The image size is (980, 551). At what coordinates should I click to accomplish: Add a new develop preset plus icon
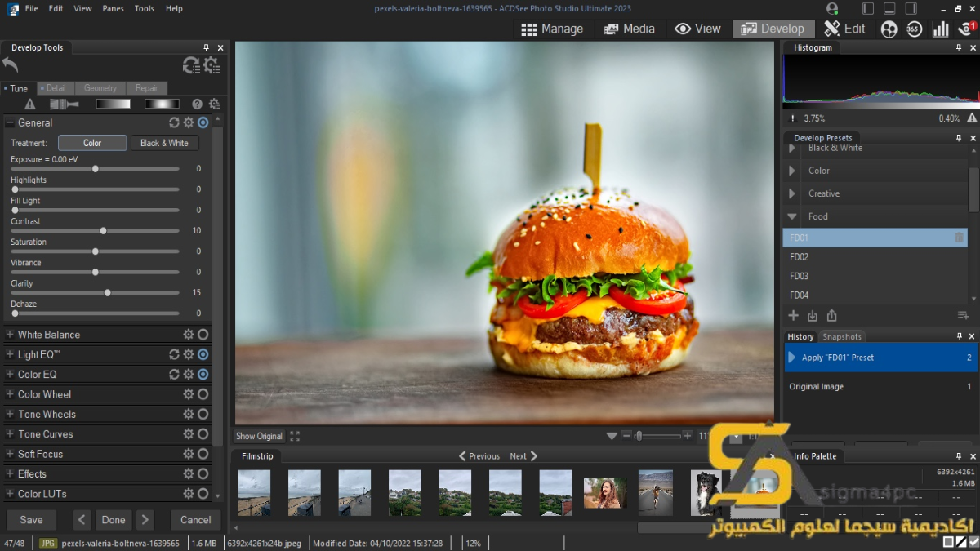pyautogui.click(x=793, y=316)
